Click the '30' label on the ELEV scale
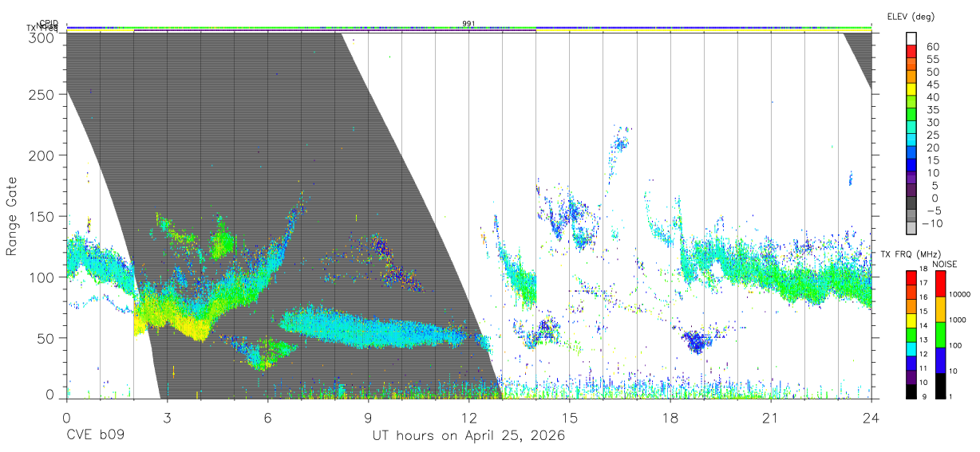Viewport: 980px width, 452px height. click(932, 122)
